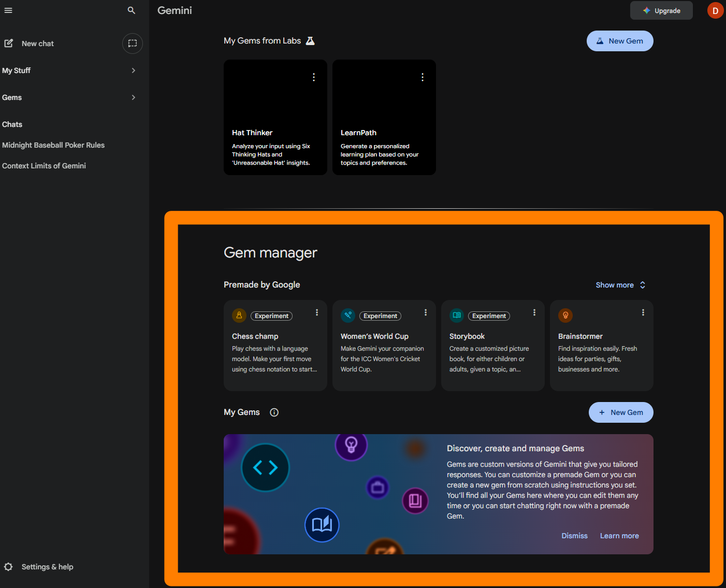The height and width of the screenshot is (588, 726).
Task: Click the info icon next to My Gems
Action: pos(274,412)
